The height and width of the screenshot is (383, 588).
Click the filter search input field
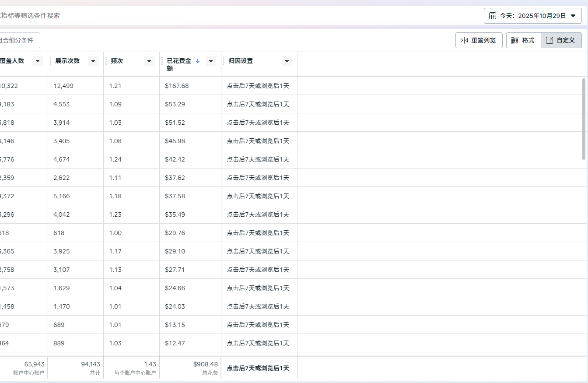coord(175,16)
